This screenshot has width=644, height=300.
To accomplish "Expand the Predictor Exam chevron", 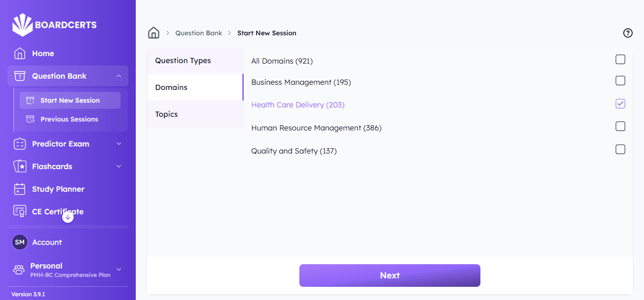I will click(119, 144).
